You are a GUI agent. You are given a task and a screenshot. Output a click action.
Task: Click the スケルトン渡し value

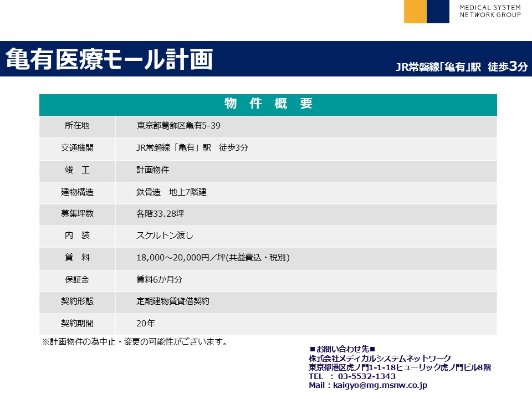click(x=165, y=236)
